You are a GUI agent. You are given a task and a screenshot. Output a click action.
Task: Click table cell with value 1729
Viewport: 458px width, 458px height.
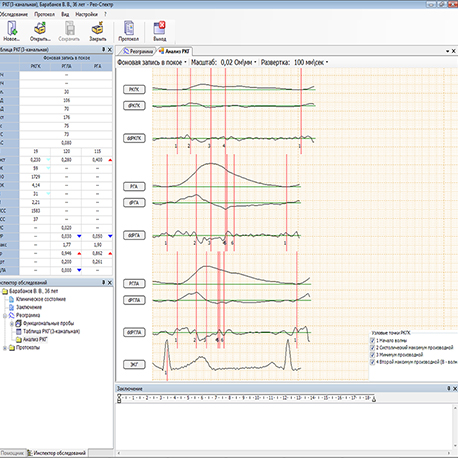tap(35, 177)
